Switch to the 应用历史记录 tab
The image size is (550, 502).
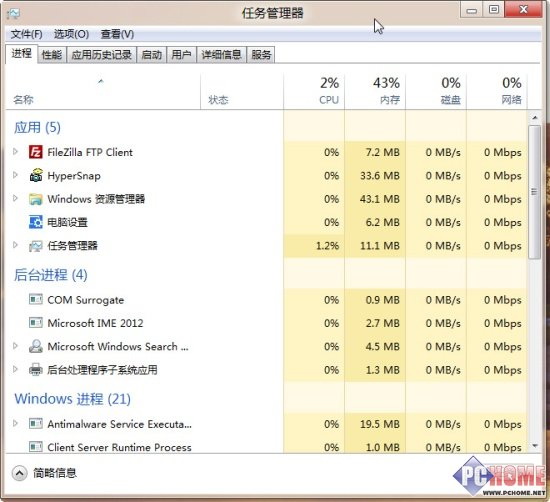click(101, 55)
